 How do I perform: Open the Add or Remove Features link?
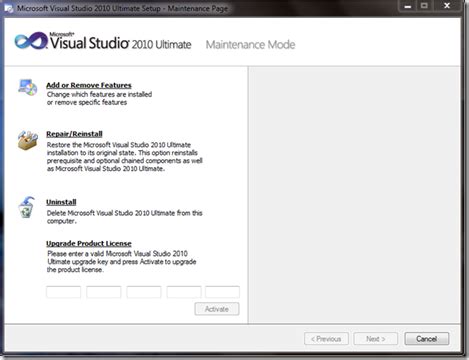[x=89, y=85]
